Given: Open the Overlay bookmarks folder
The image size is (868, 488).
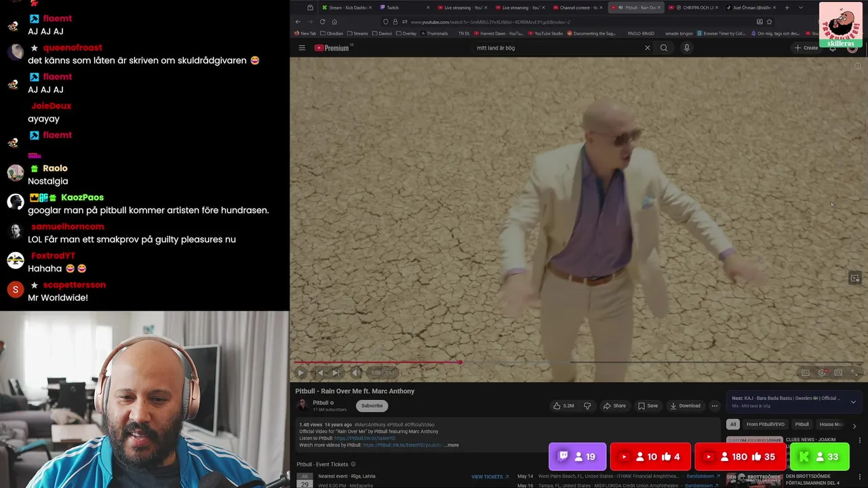Looking at the screenshot, I should pyautogui.click(x=407, y=33).
